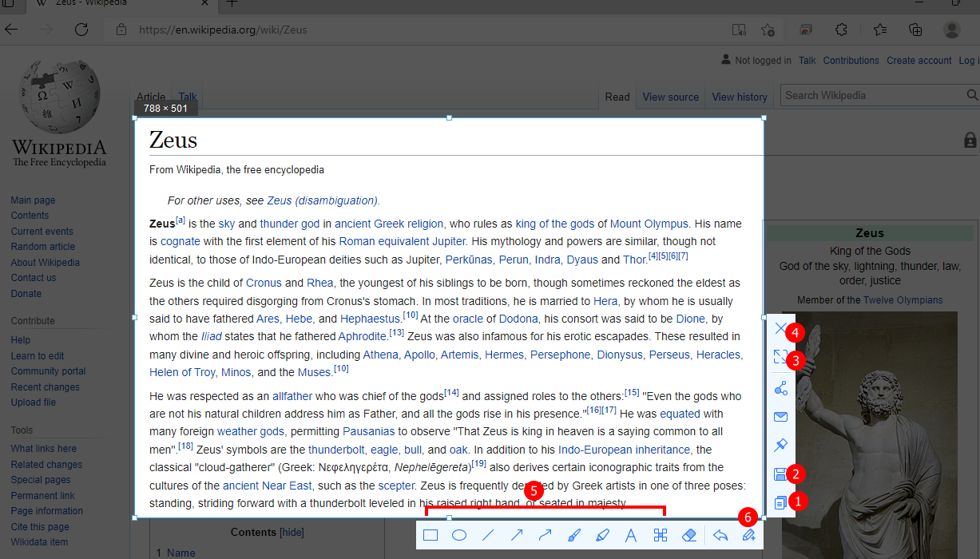Select the ellipse drawing tool
980x559 pixels.
(x=459, y=535)
